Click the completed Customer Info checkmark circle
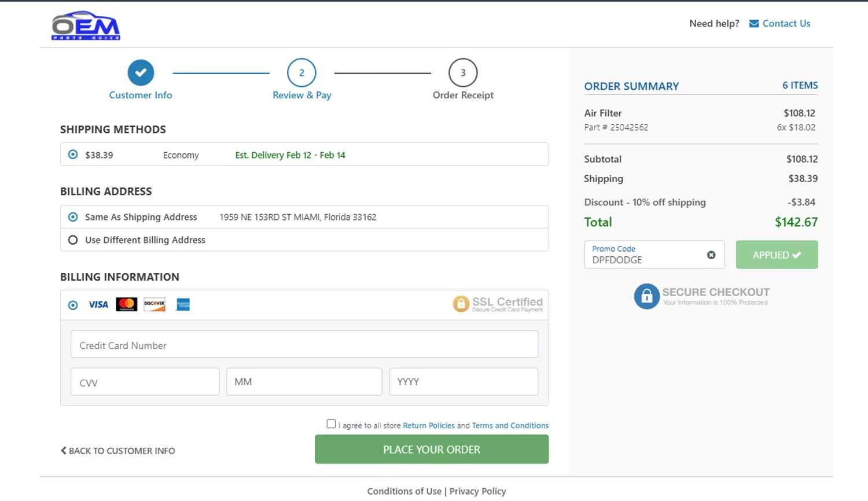The width and height of the screenshot is (868, 501). coord(141,73)
